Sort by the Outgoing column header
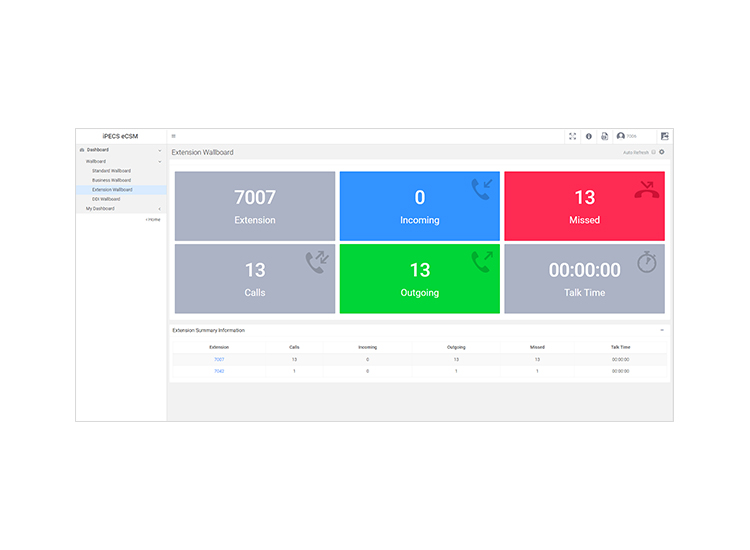Image resolution: width=750 pixels, height=550 pixels. pos(456,347)
